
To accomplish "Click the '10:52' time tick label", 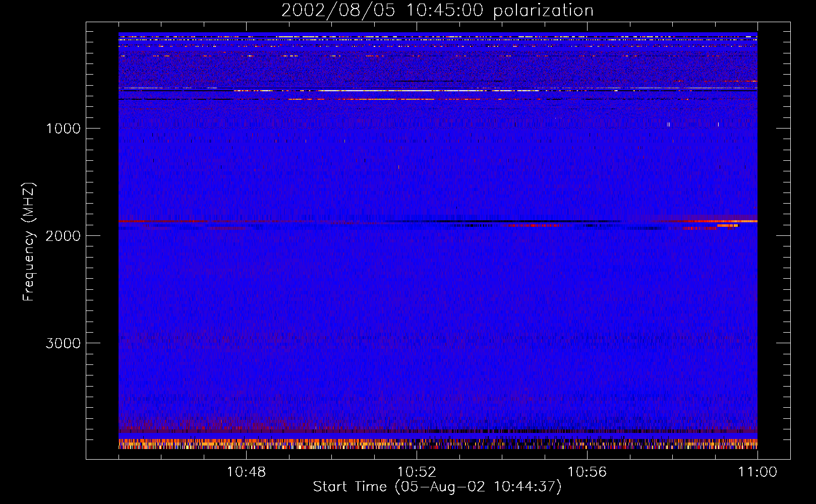I will point(417,472).
